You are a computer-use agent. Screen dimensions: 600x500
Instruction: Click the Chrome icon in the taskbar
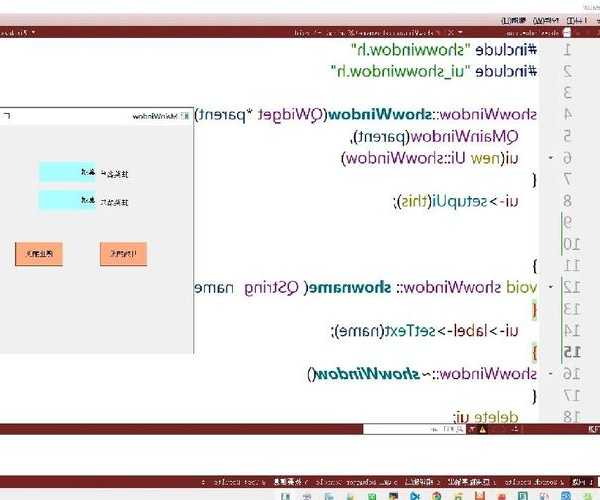(436, 494)
